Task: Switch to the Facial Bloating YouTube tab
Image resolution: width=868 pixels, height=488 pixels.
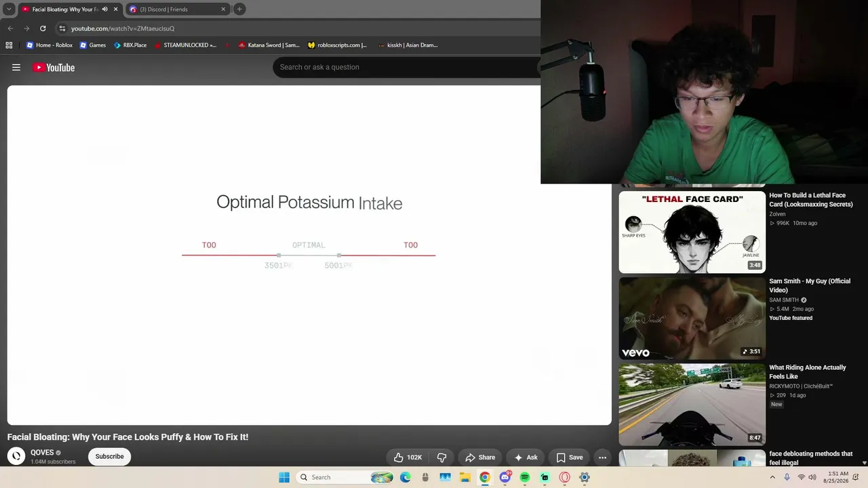Action: click(70, 9)
